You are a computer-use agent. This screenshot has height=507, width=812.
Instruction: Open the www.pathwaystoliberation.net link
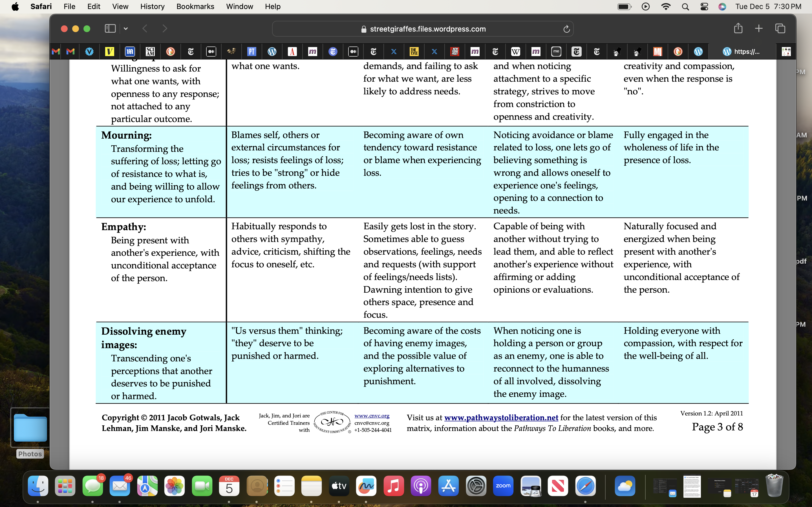pyautogui.click(x=501, y=417)
